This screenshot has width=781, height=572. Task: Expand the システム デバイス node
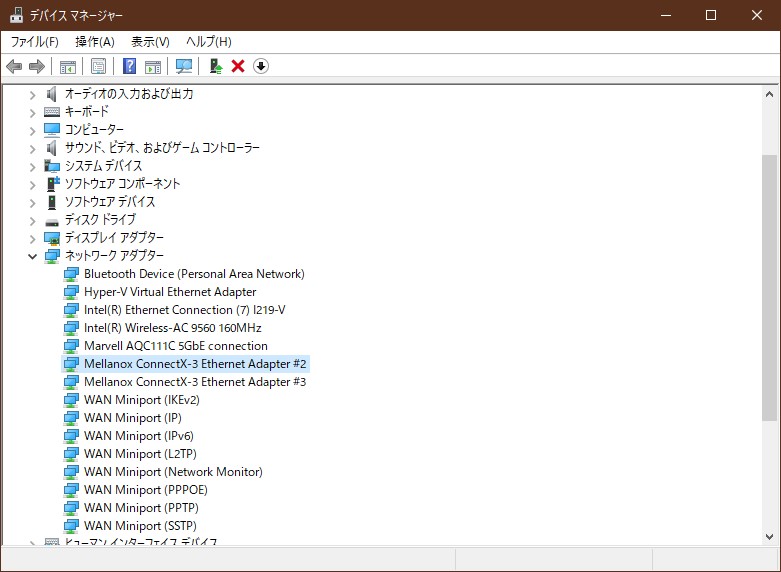click(x=32, y=166)
